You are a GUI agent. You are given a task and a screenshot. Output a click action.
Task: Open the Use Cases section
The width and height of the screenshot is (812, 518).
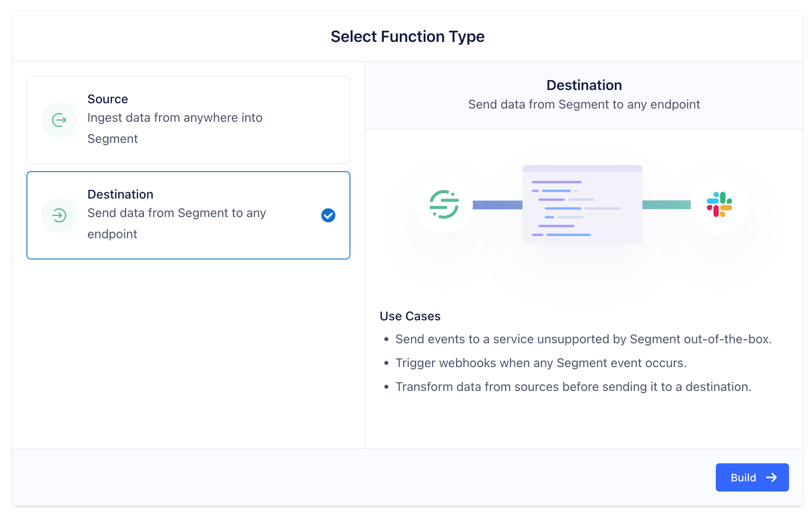pyautogui.click(x=410, y=316)
